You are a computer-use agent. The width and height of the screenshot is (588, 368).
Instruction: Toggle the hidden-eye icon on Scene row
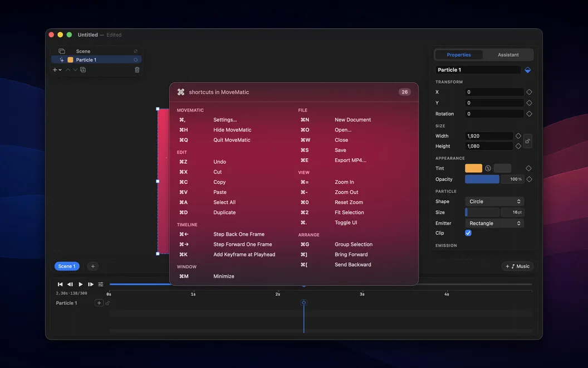[x=135, y=51]
